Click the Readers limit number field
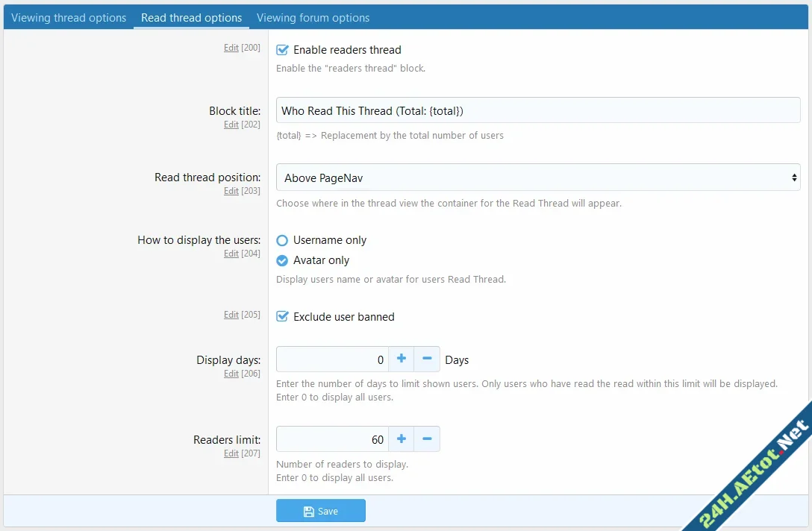The width and height of the screenshot is (812, 531). [x=332, y=439]
